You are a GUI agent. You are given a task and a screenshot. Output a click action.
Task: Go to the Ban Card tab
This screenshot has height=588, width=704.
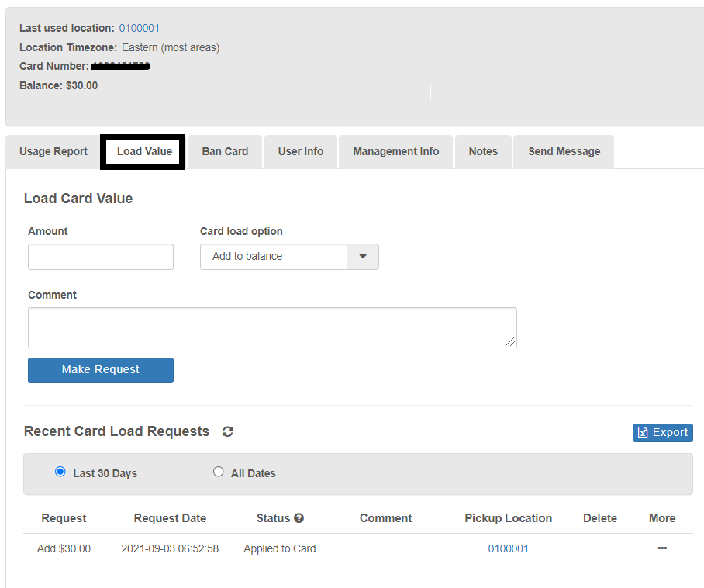click(225, 152)
